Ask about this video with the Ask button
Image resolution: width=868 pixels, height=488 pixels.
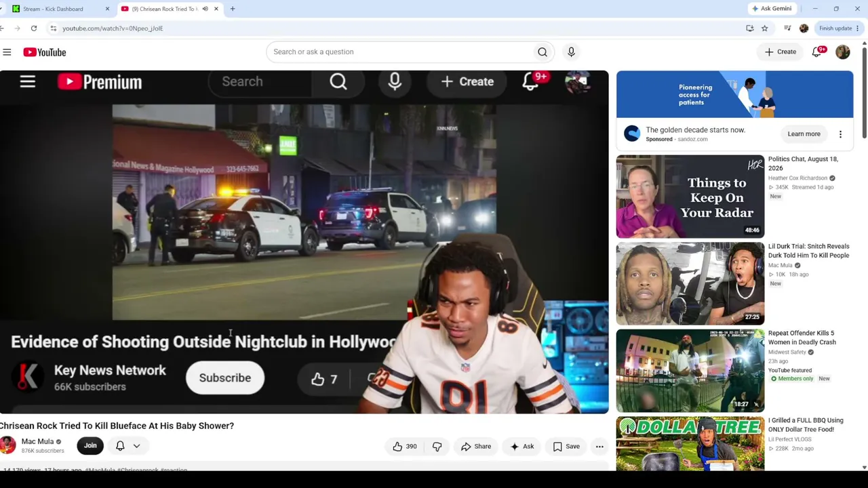point(522,446)
